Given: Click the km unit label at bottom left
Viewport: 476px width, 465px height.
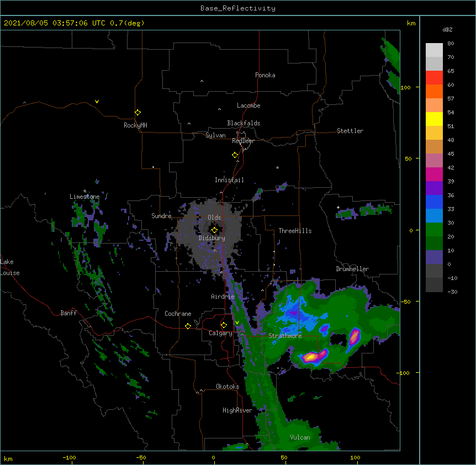Looking at the screenshot, I should (x=8, y=458).
